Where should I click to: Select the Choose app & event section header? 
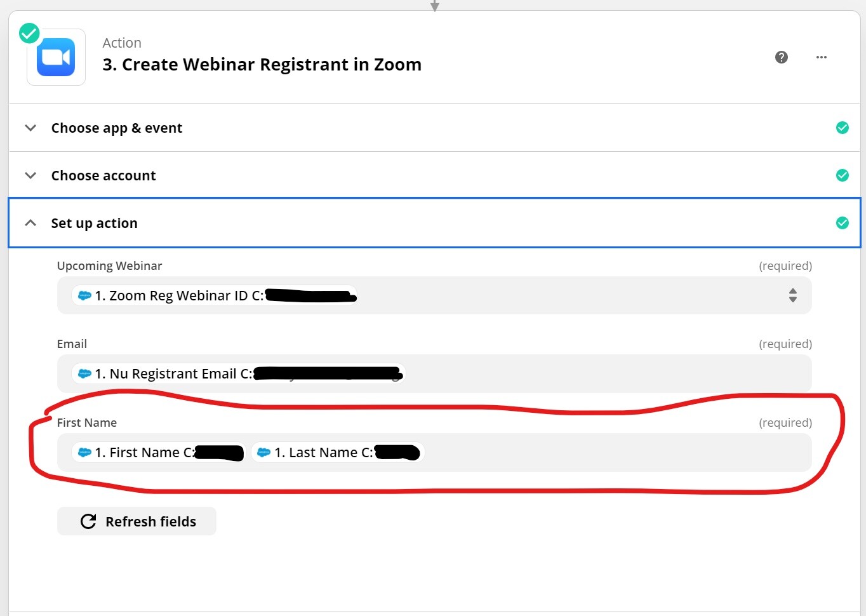(x=116, y=128)
